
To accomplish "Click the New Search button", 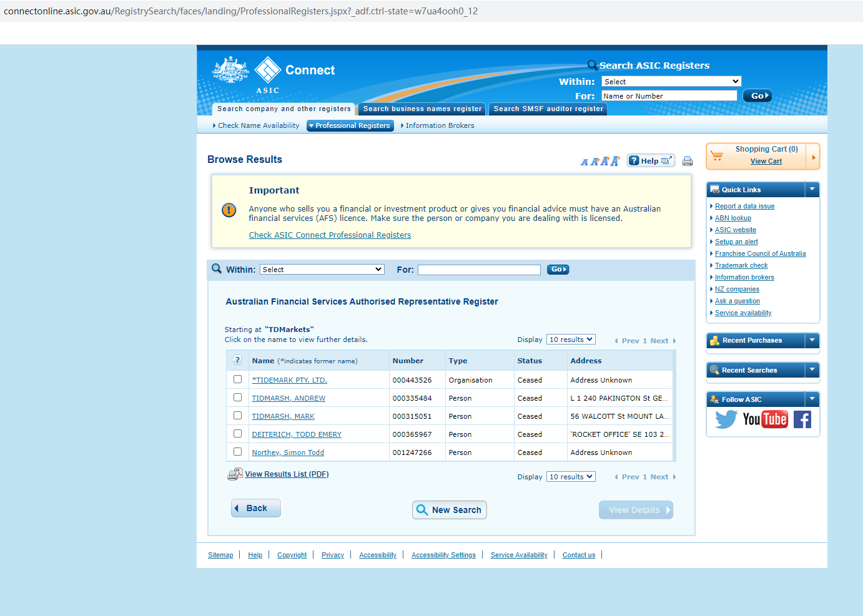I will coord(450,510).
